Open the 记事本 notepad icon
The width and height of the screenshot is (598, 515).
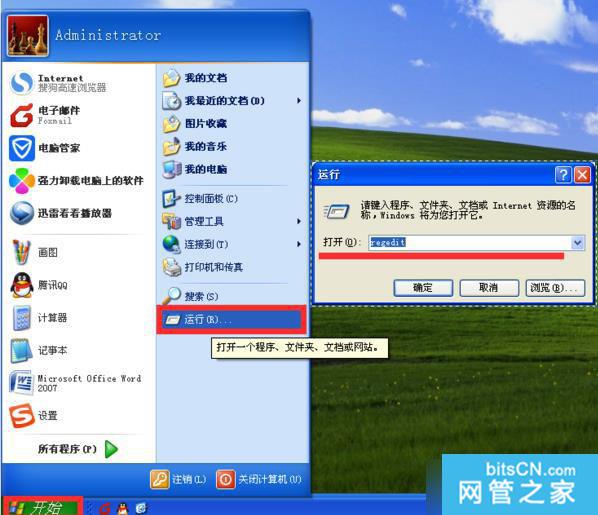21,351
